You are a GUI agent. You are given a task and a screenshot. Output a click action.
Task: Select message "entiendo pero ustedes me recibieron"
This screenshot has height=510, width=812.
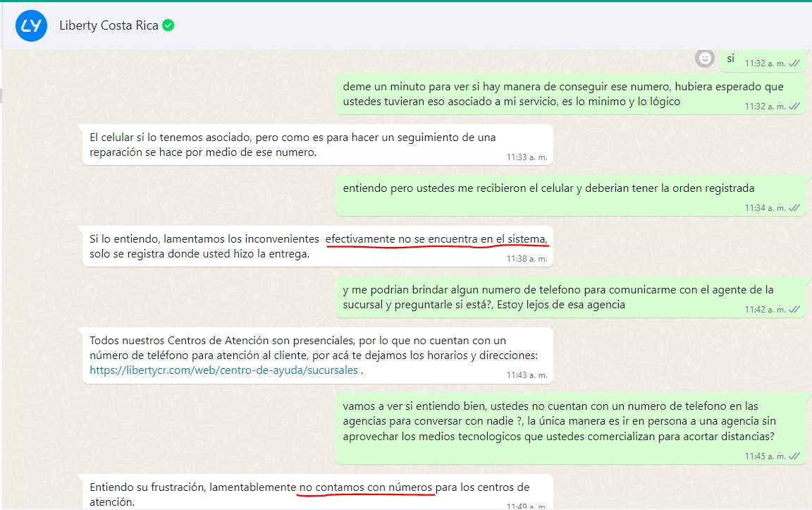click(x=571, y=195)
